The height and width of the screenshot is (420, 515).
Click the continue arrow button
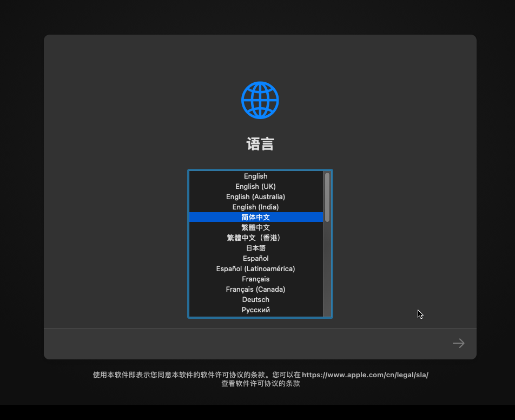[459, 343]
